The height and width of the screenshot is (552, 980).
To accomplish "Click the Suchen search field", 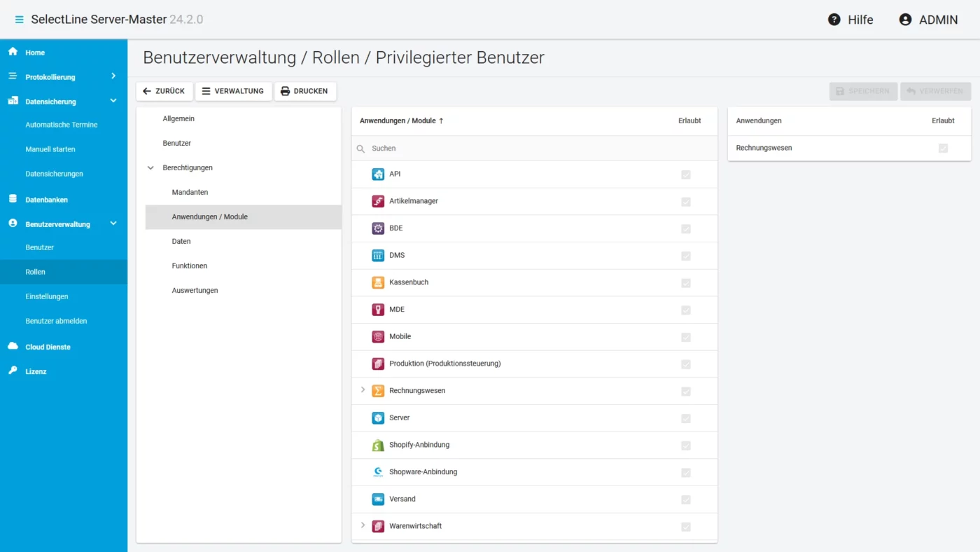I will pos(534,149).
